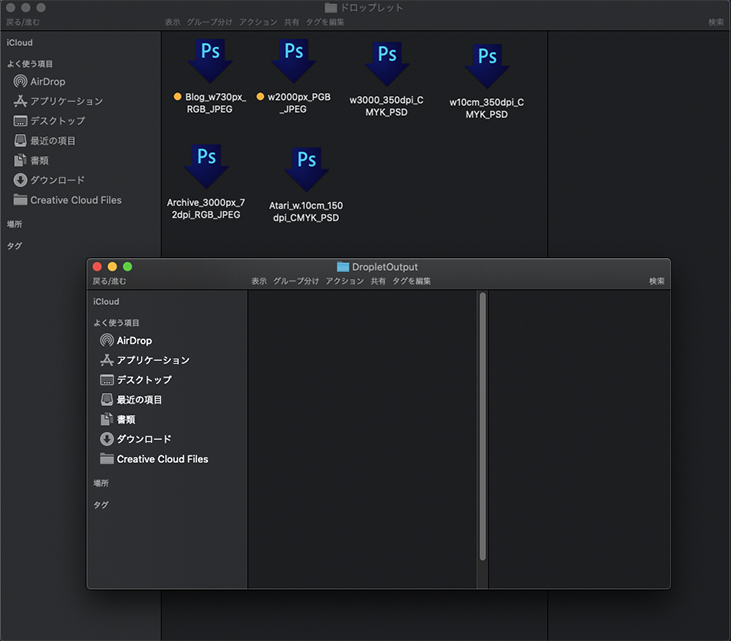Click Recents icon in DropletOutput sidebar
This screenshot has height=641, width=731.
click(x=107, y=400)
